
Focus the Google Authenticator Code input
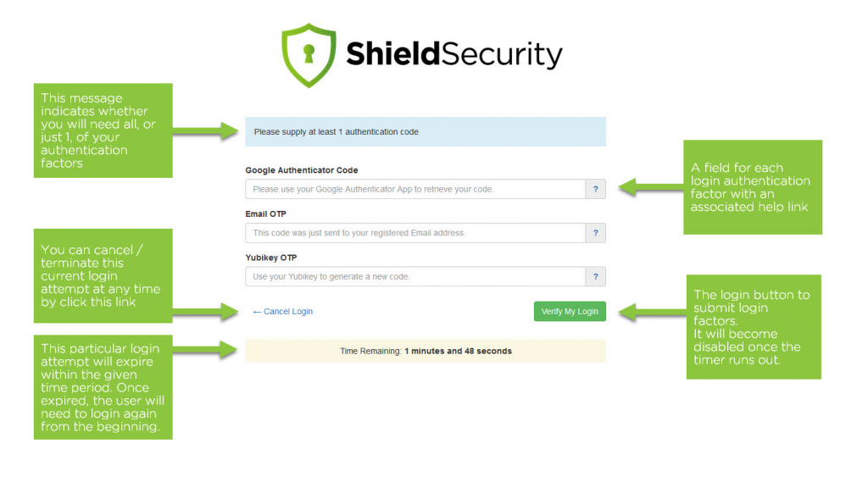pyautogui.click(x=415, y=189)
